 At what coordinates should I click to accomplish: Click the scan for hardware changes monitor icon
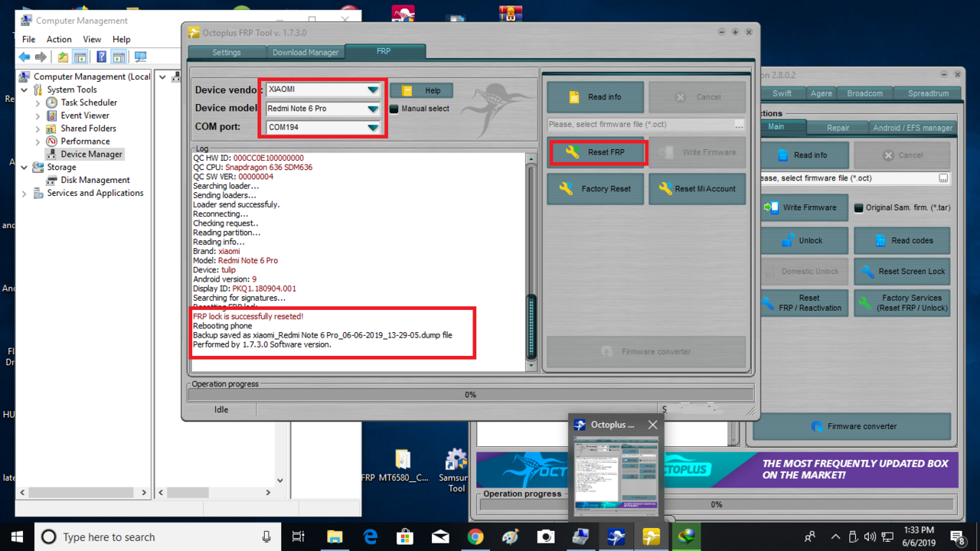tap(140, 57)
